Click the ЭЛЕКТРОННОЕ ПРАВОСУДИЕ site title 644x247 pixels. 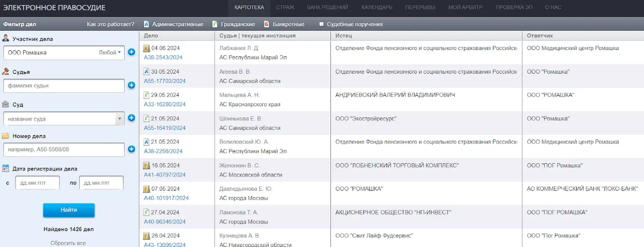click(x=54, y=8)
